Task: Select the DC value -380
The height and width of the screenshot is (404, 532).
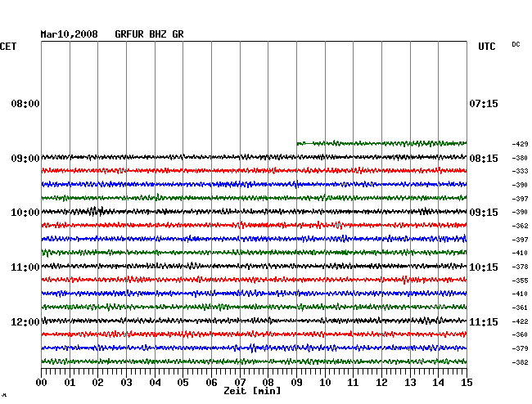Action: point(520,158)
